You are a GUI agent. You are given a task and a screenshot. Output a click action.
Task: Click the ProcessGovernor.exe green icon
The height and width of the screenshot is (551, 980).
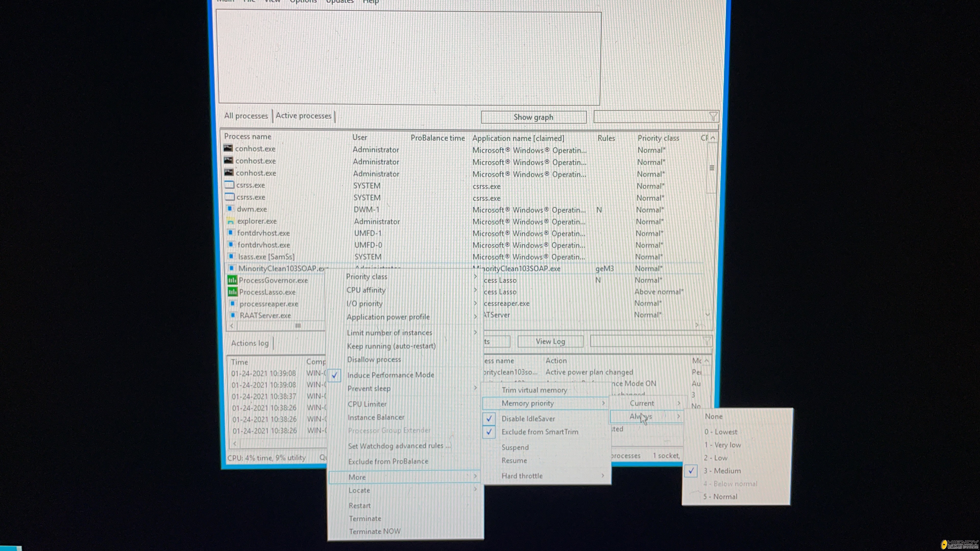[x=232, y=280]
